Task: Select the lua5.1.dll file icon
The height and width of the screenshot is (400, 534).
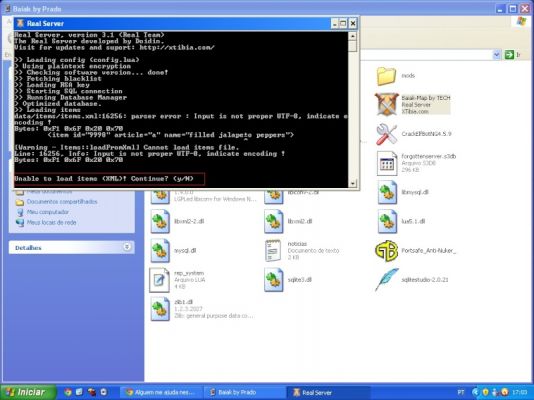Action: [x=387, y=222]
